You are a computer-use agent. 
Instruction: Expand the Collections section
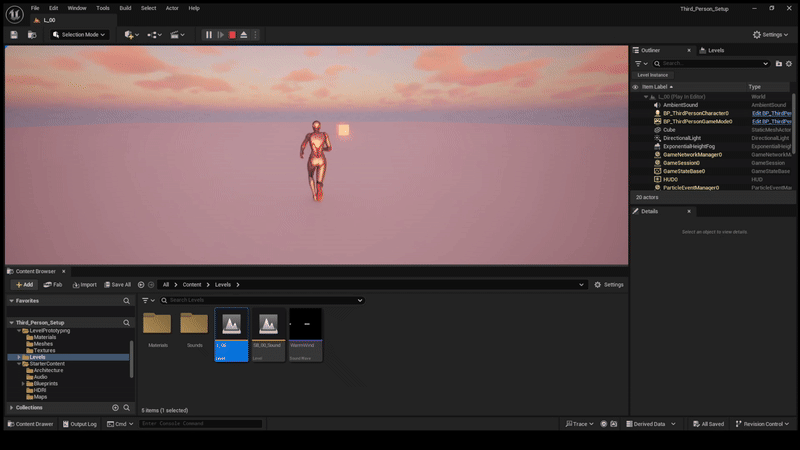pos(11,408)
